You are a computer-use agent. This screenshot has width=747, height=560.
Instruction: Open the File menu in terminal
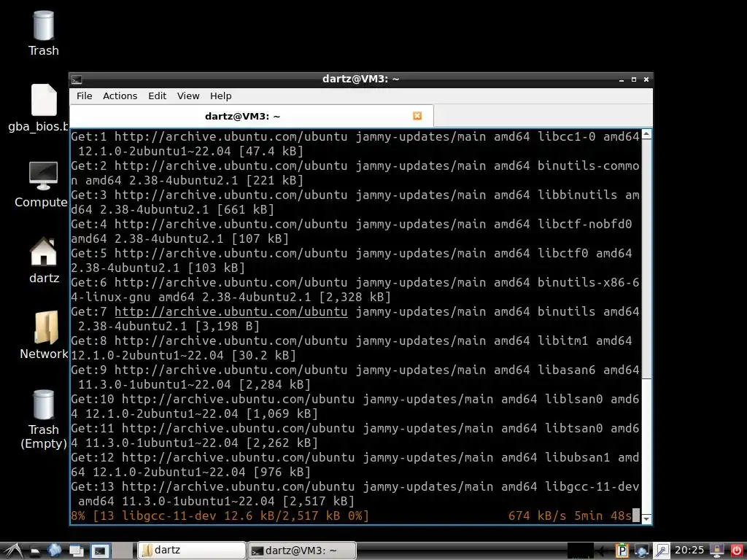pyautogui.click(x=85, y=96)
